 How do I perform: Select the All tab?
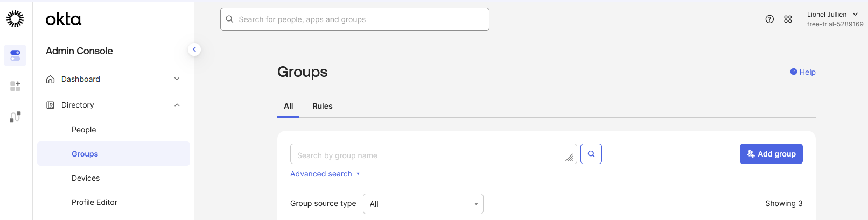[288, 106]
